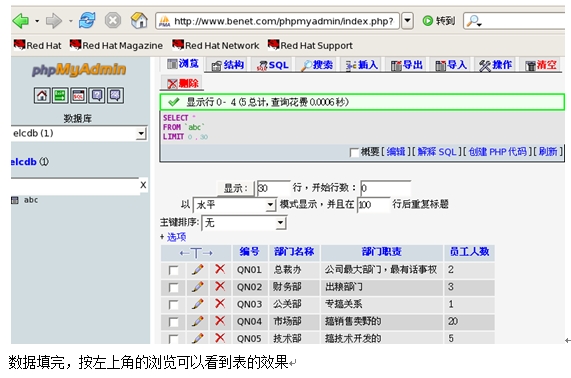The width and height of the screenshot is (571, 378).
Task: Sort by the 部门职责 column header
Action: click(x=381, y=252)
